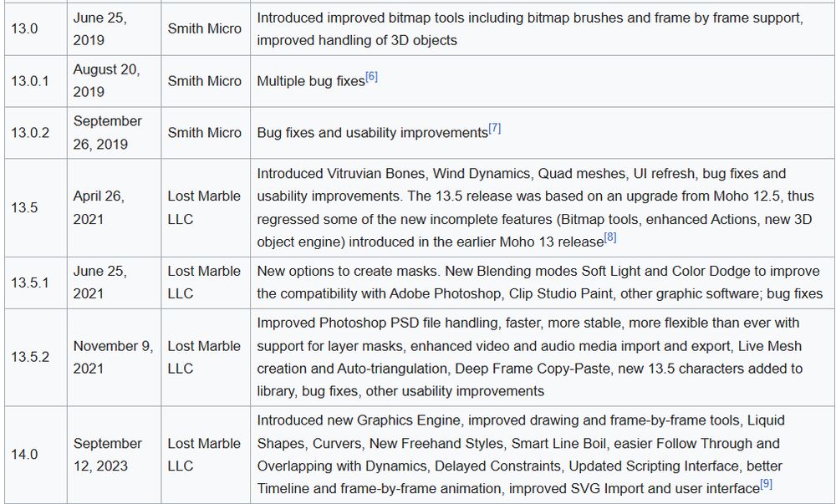Select the version cell "13.5.1"
The width and height of the screenshot is (836, 504).
click(x=30, y=283)
